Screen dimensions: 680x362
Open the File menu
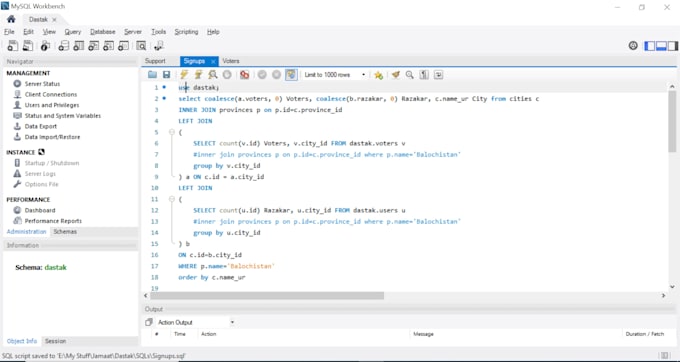pos(9,32)
